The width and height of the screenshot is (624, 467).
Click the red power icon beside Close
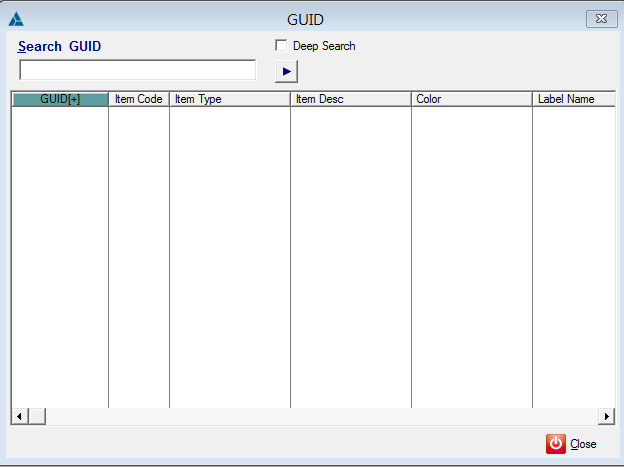pos(556,443)
